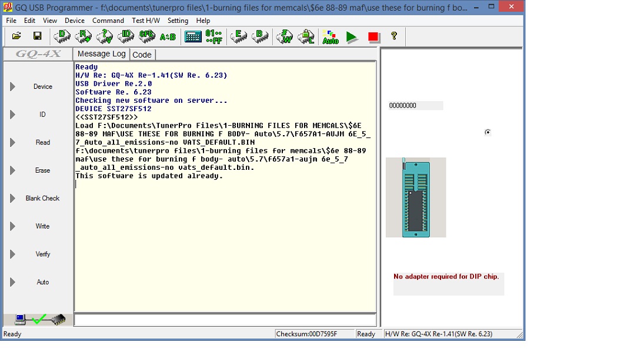Click the Read chip icon (R)
644x362 pixels.
click(84, 36)
